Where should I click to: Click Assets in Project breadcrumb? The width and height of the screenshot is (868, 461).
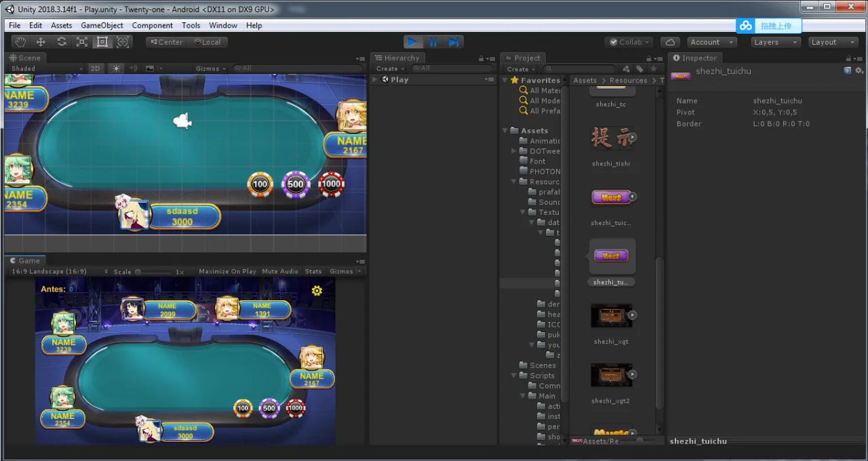click(x=585, y=81)
